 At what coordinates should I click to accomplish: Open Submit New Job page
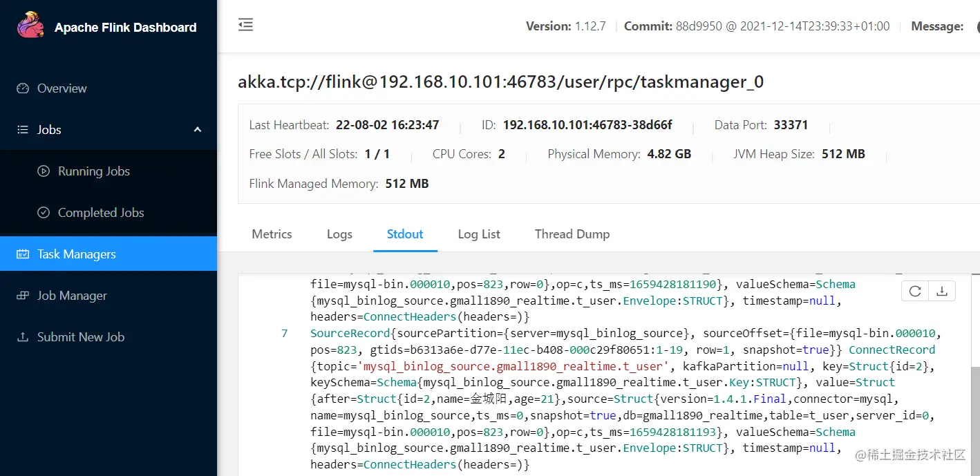click(x=109, y=337)
